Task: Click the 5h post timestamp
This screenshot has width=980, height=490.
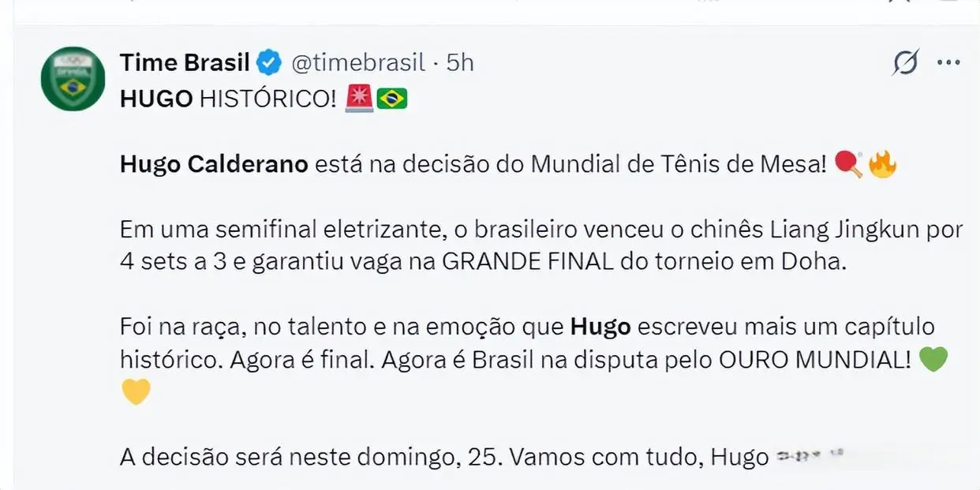Action: pyautogui.click(x=460, y=62)
